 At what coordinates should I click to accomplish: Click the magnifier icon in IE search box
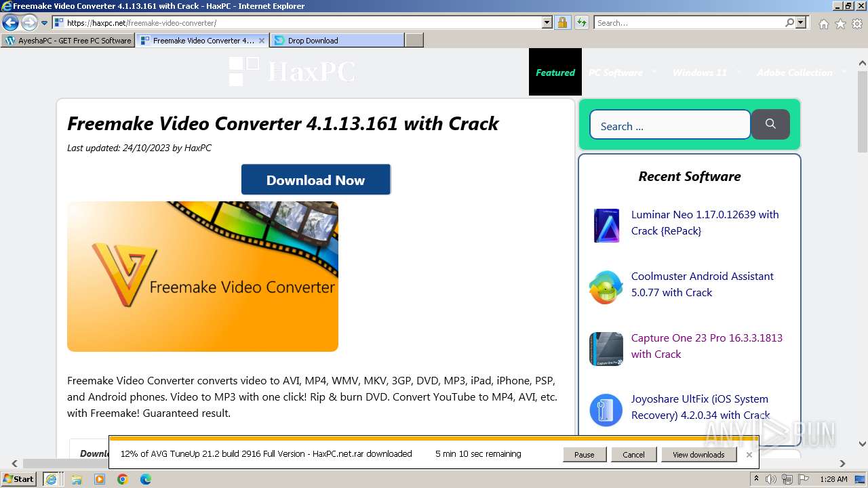[789, 23]
